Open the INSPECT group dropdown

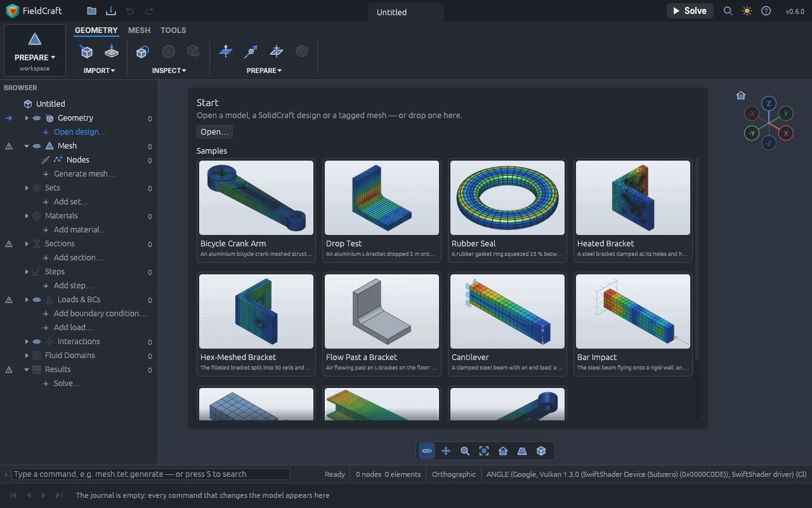[169, 70]
